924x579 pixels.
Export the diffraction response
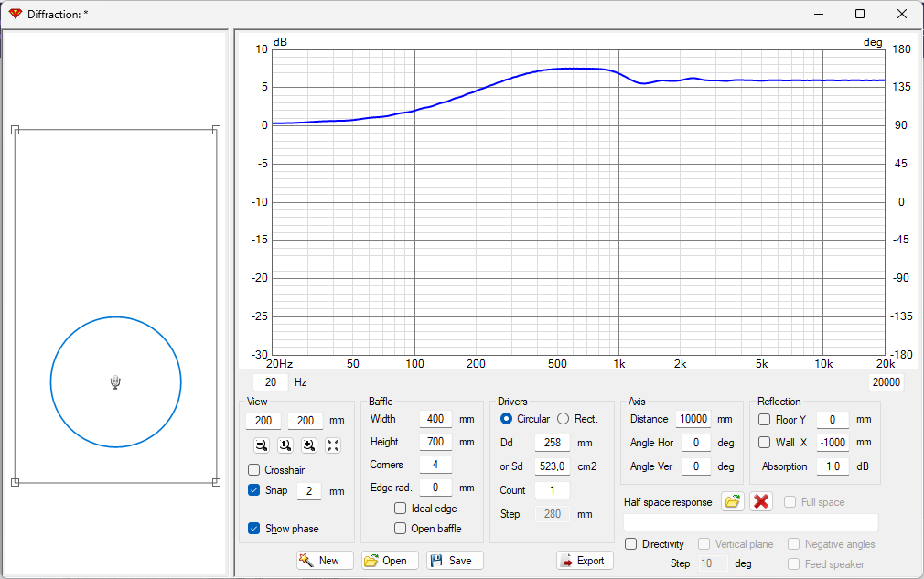[x=585, y=560]
